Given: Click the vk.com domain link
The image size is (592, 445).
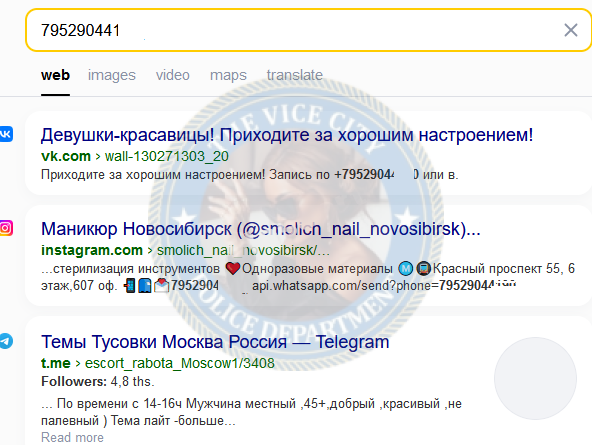Looking at the screenshot, I should point(66,156).
